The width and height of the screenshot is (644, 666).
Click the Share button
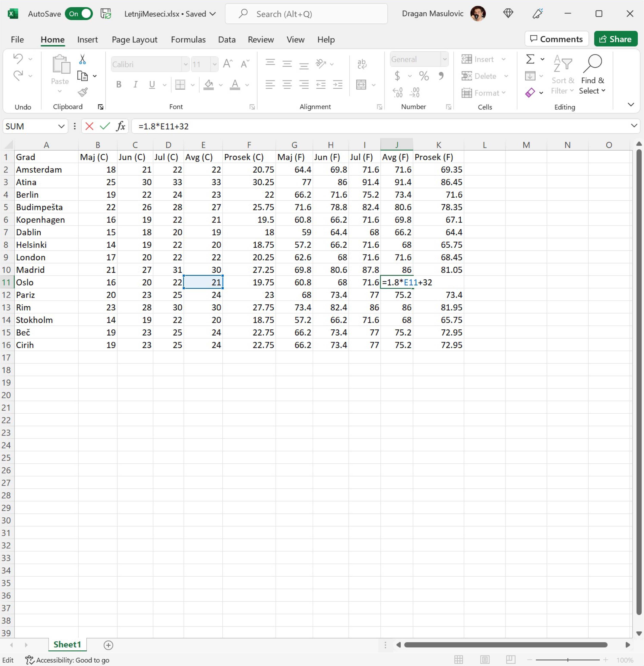(615, 39)
